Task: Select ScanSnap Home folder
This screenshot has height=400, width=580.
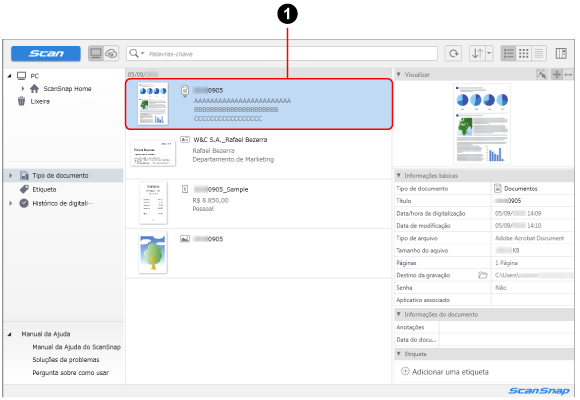Action: (x=67, y=88)
